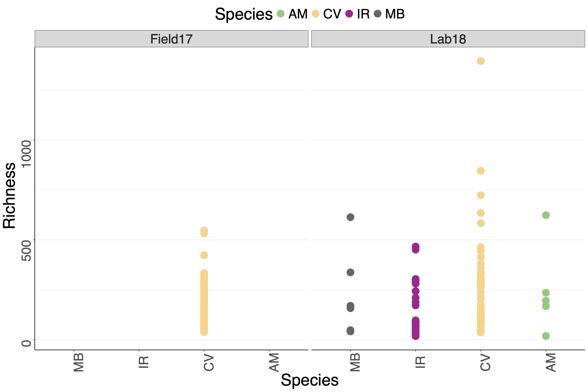Click the green AM legend swatch

pyautogui.click(x=280, y=14)
